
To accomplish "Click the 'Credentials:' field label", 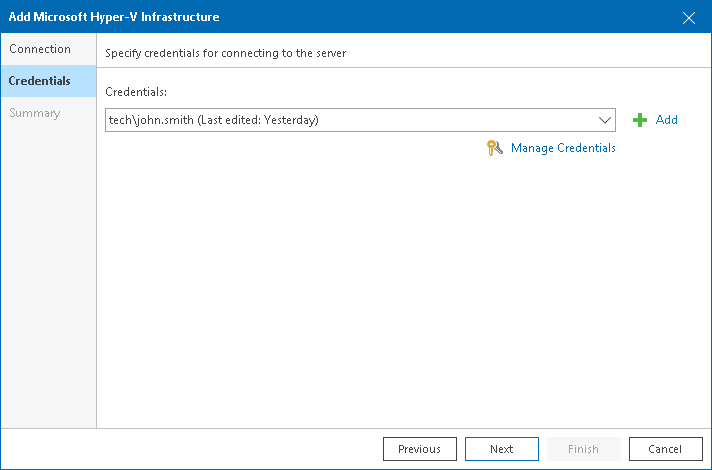I will click(x=136, y=92).
